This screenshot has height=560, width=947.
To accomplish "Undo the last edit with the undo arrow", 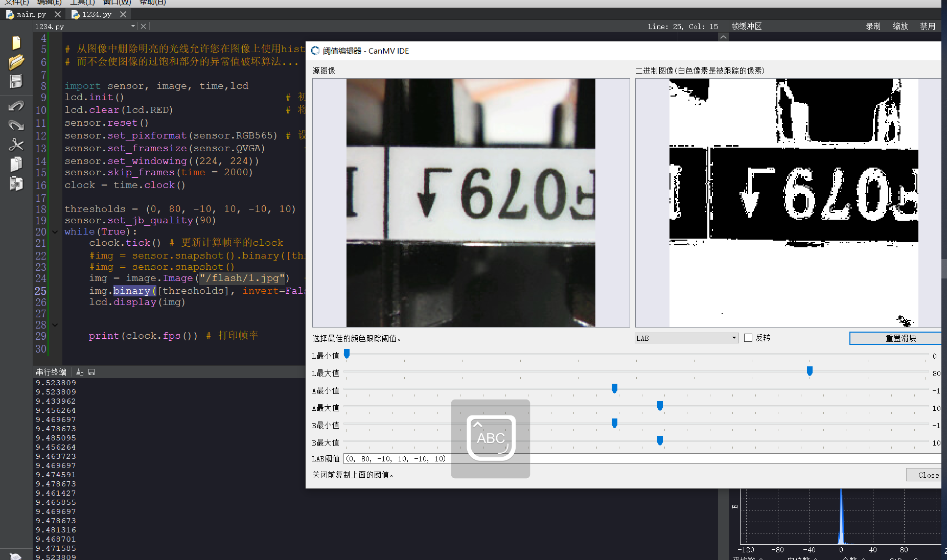I will pos(16,106).
